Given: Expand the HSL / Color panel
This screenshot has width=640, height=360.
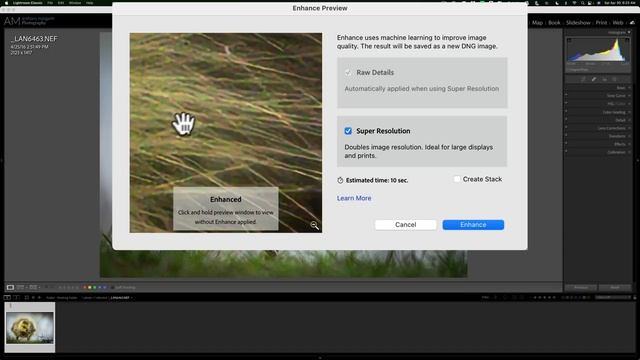Looking at the screenshot, I should tap(616, 104).
